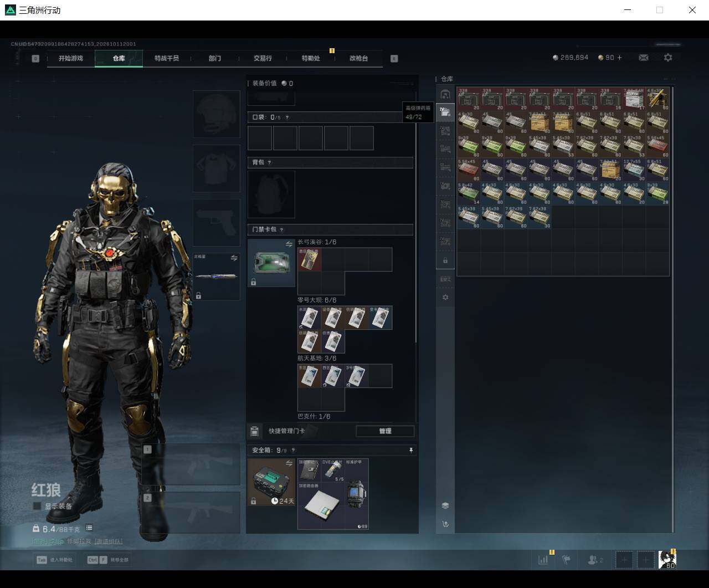This screenshot has width=709, height=588.
Task: Click the standard armor plate in safe box
Action: point(357,494)
